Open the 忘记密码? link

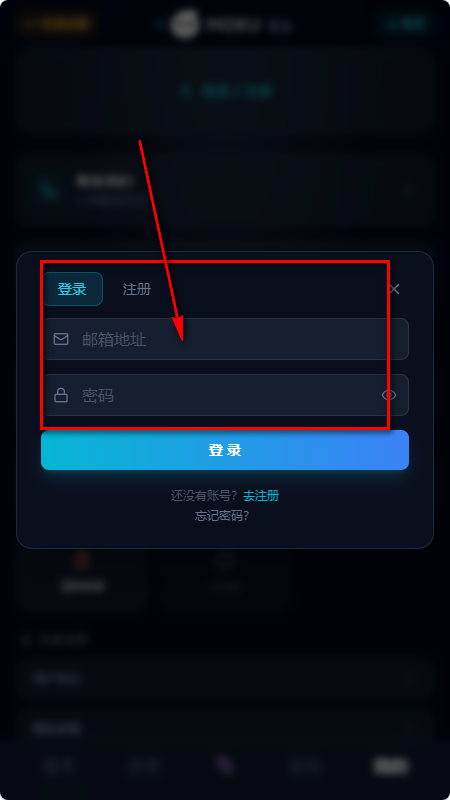[222, 516]
